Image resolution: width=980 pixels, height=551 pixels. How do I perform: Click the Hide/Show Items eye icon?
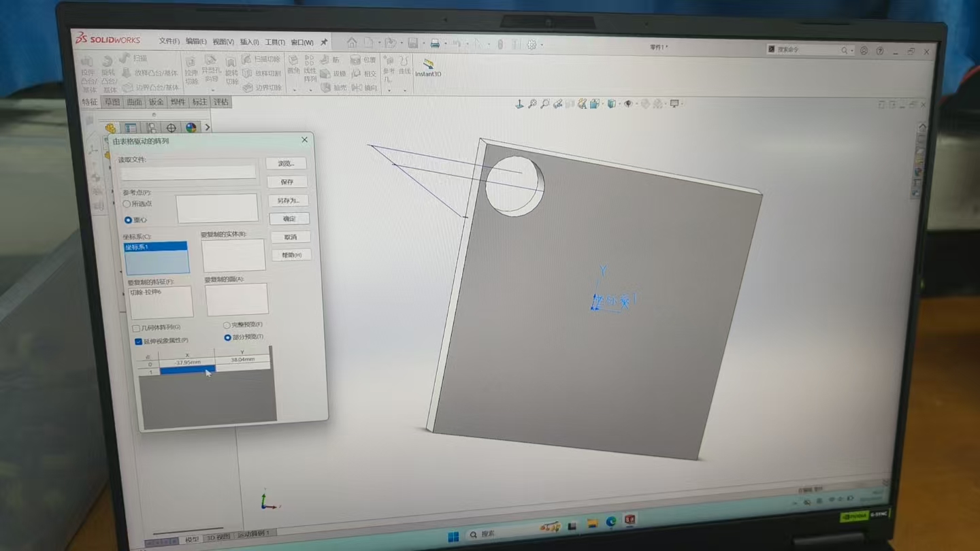point(628,104)
